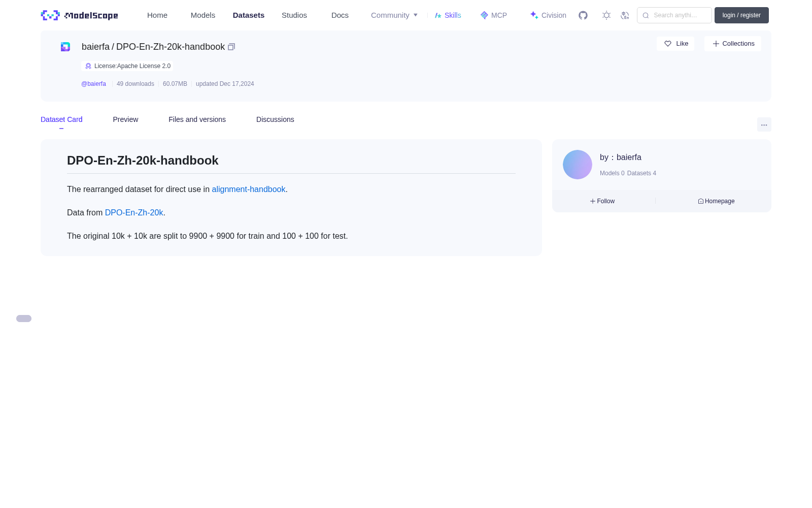Click the '49 downloads' text
The width and height of the screenshot is (812, 508).
pyautogui.click(x=136, y=84)
